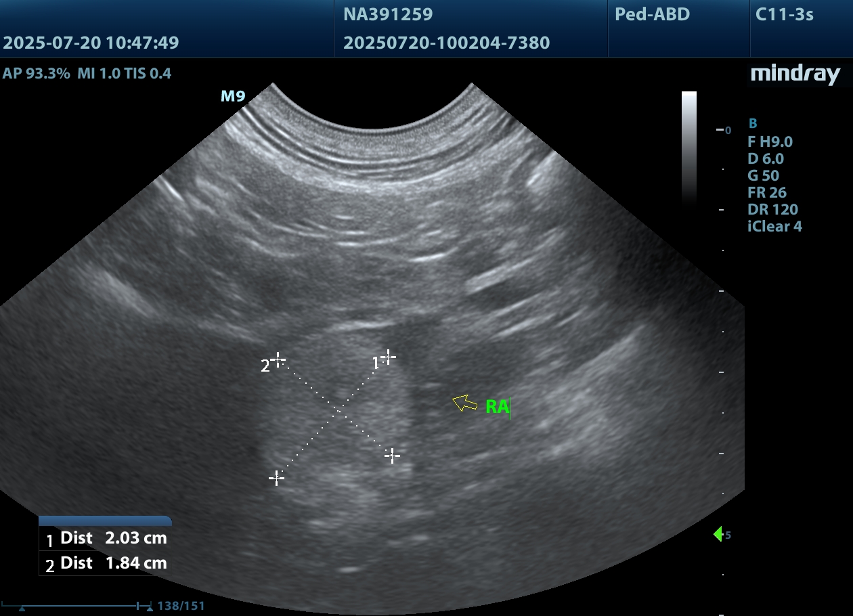Screen dimensions: 853x616
Task: Select the green RA text annotation
Action: point(497,407)
